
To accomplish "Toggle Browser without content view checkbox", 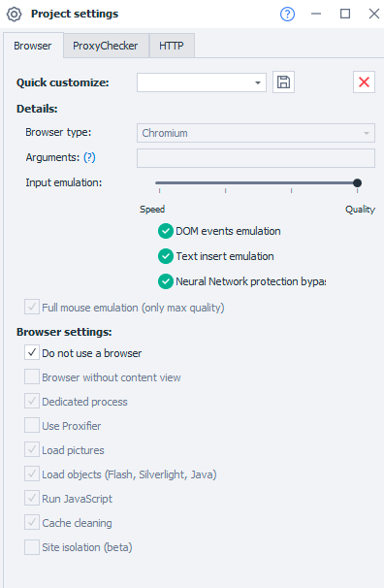I will [32, 376].
